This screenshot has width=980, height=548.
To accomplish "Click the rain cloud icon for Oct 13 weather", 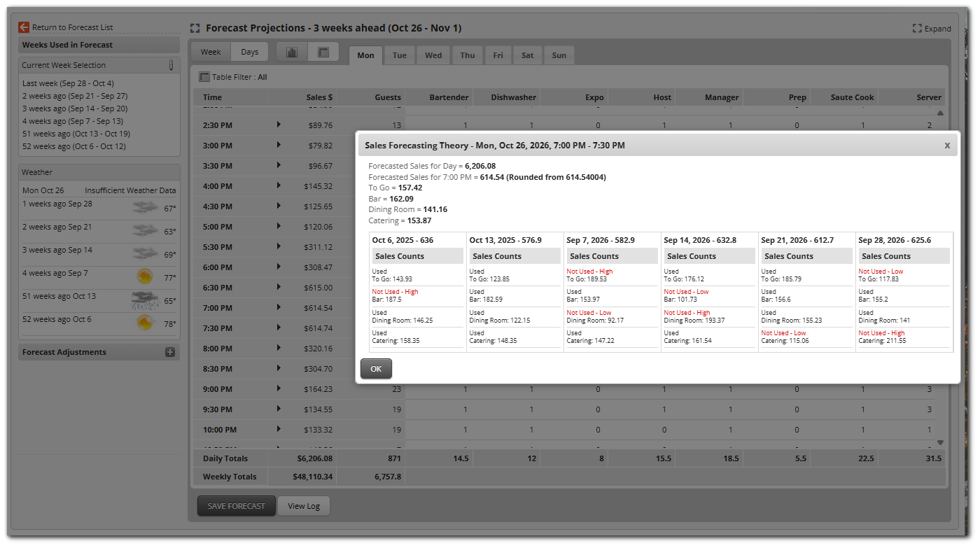I will pos(144,300).
